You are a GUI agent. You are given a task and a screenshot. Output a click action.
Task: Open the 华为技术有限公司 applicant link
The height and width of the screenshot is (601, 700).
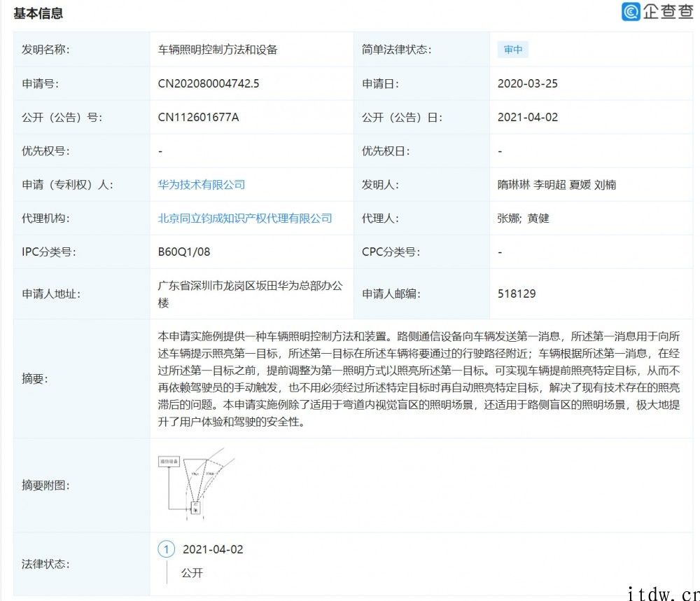pyautogui.click(x=202, y=184)
